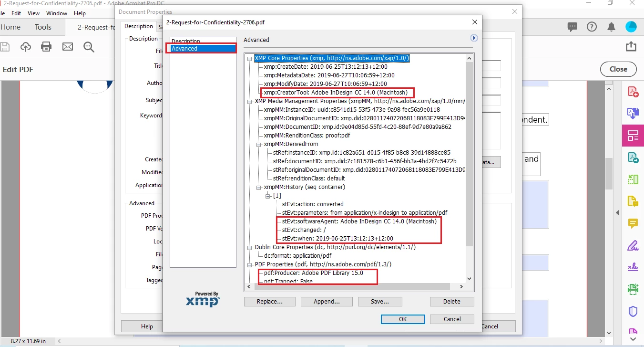Open the Window menu
This screenshot has height=347, width=644.
(57, 13)
